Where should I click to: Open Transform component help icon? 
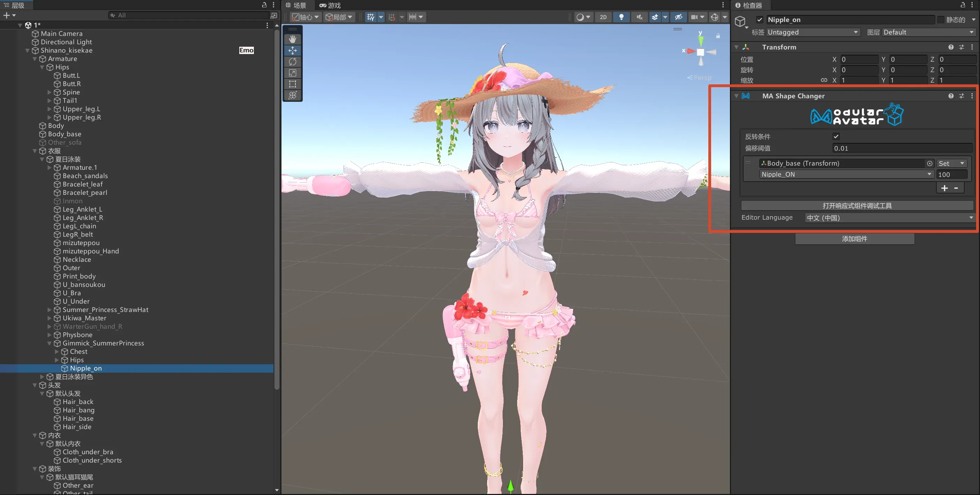click(951, 47)
